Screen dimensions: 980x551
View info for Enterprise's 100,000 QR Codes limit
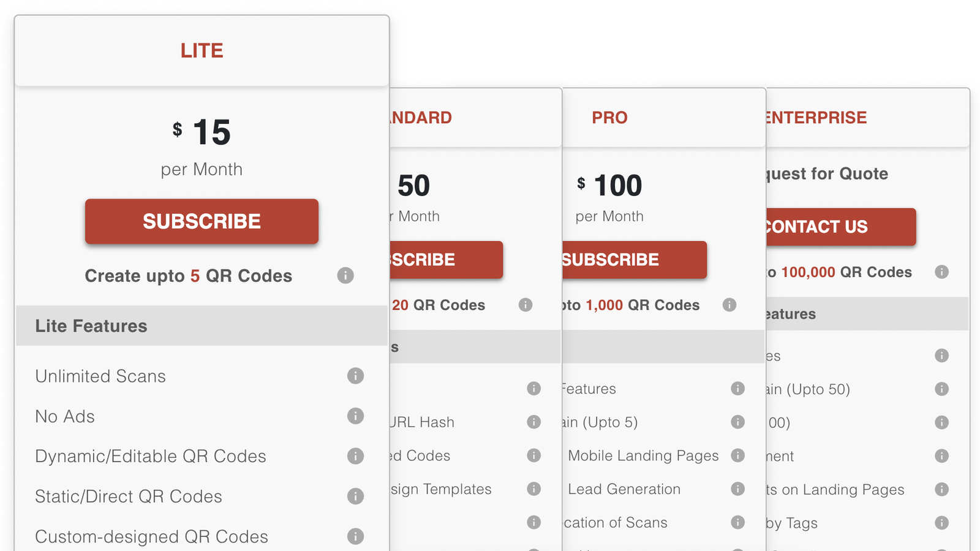coord(941,272)
